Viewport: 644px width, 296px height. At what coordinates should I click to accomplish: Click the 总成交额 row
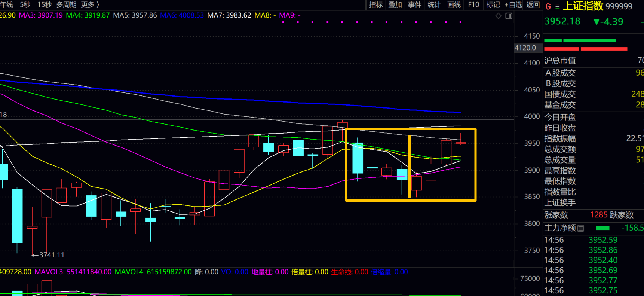(594, 149)
